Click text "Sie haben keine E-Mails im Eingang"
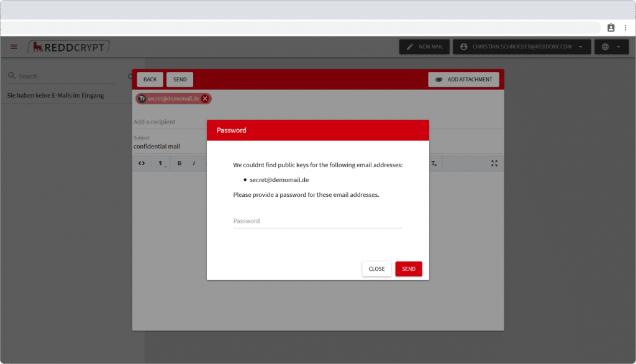636x364 pixels. (55, 96)
